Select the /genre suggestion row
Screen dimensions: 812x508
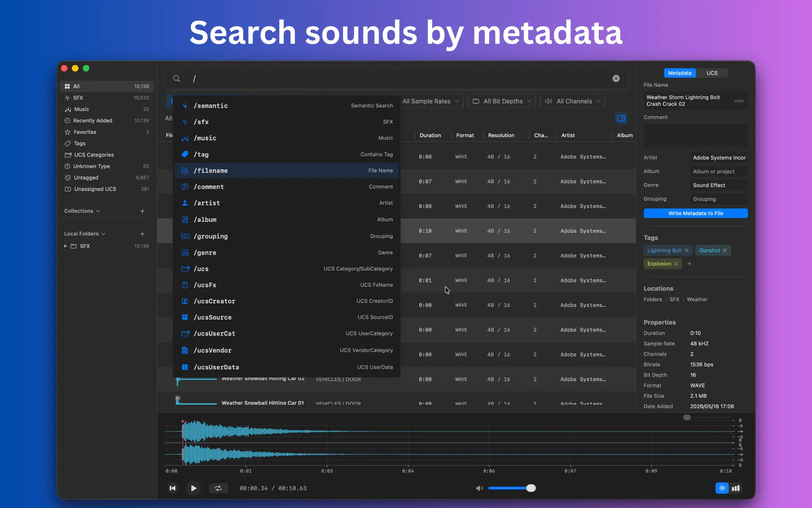point(287,252)
